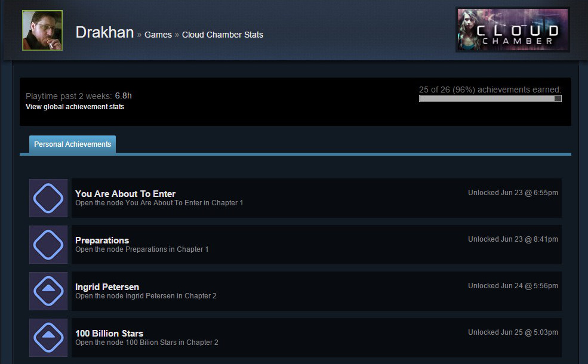Screen dimensions: 588x364
Task: Select the Personal Achievements tab
Action: (x=72, y=144)
